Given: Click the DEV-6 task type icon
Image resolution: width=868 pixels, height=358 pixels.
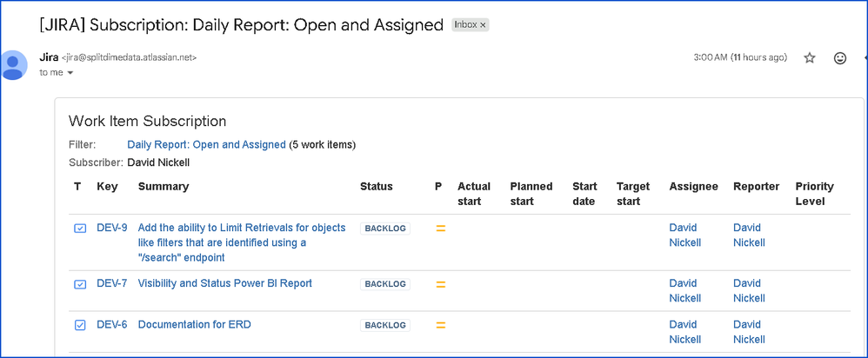Looking at the screenshot, I should coord(80,325).
